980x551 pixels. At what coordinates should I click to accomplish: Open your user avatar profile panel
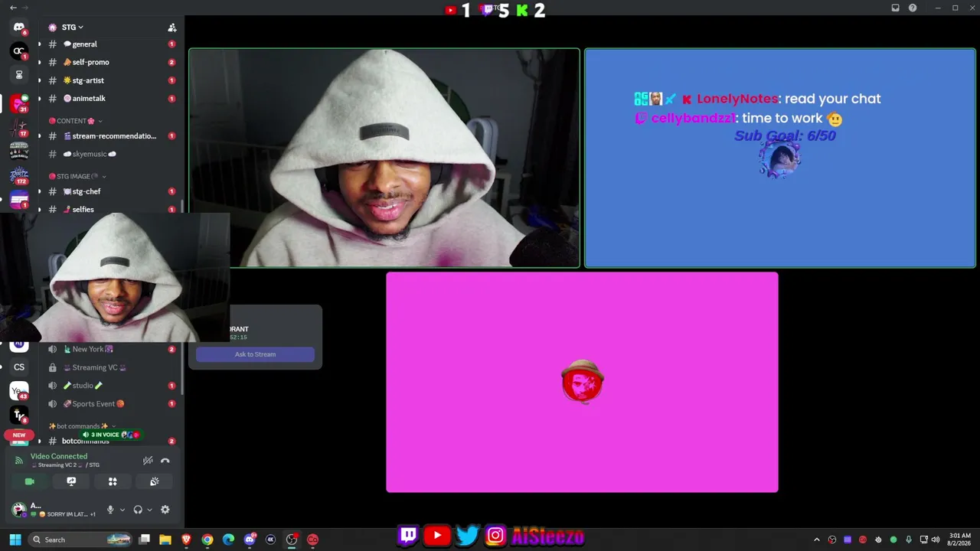[x=19, y=510]
